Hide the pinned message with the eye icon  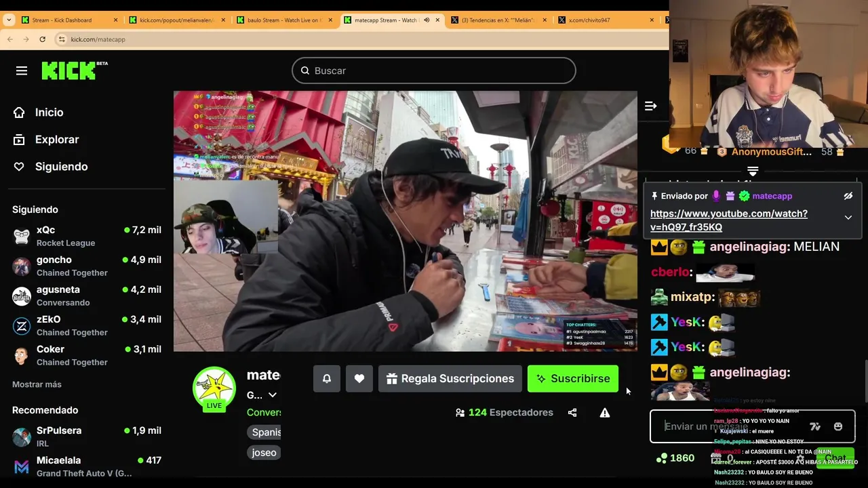pos(848,196)
